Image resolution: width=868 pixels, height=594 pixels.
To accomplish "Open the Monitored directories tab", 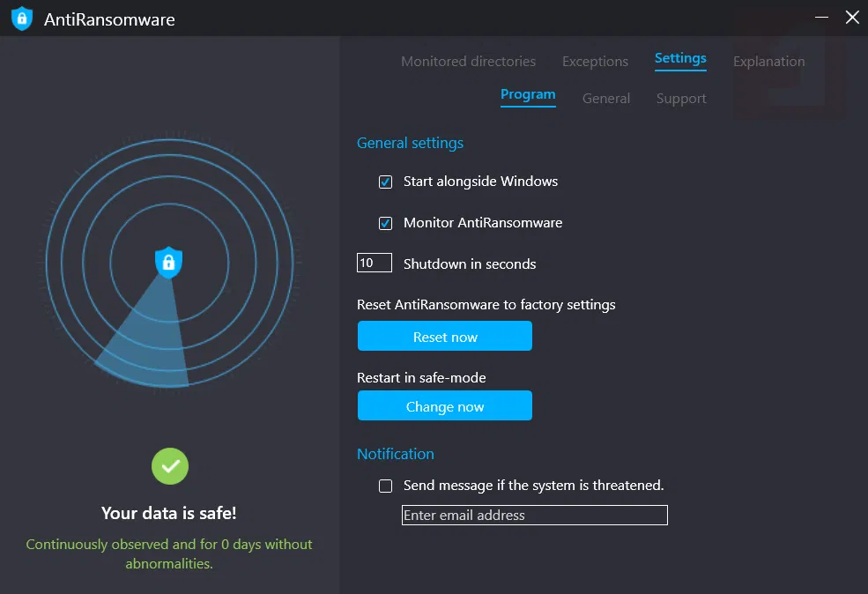I will (468, 62).
